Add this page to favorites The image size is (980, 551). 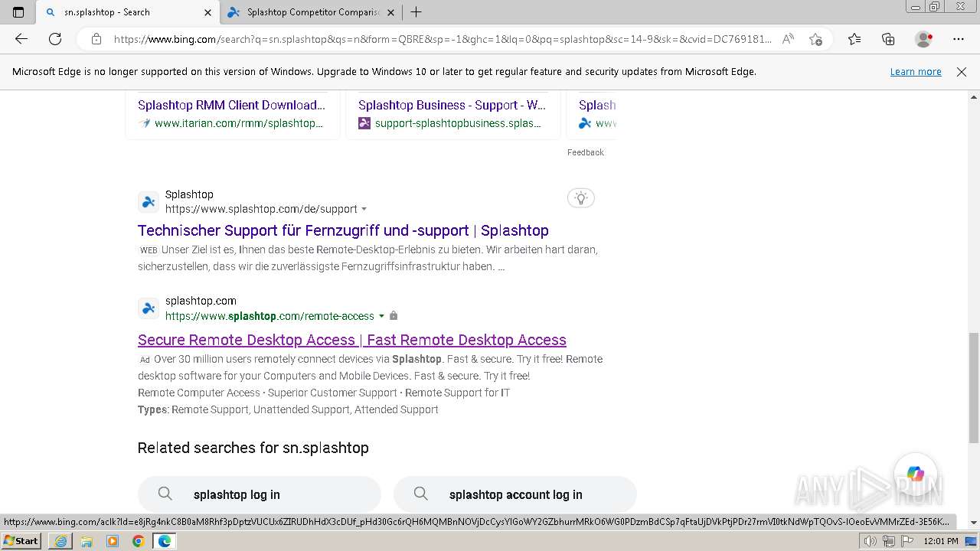click(x=815, y=39)
